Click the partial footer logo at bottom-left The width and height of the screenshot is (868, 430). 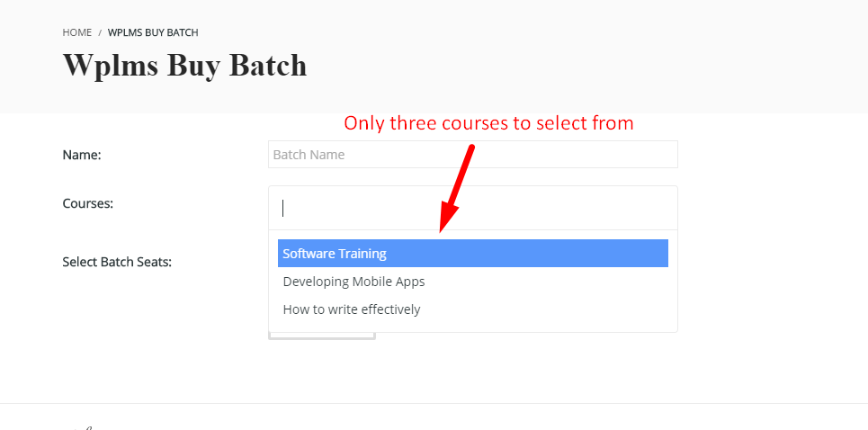83,426
